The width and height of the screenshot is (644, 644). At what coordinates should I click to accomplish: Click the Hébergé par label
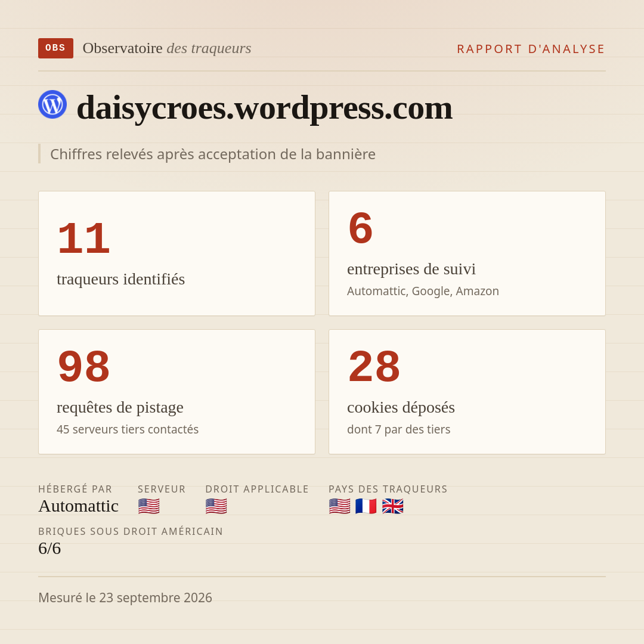[x=75, y=489]
